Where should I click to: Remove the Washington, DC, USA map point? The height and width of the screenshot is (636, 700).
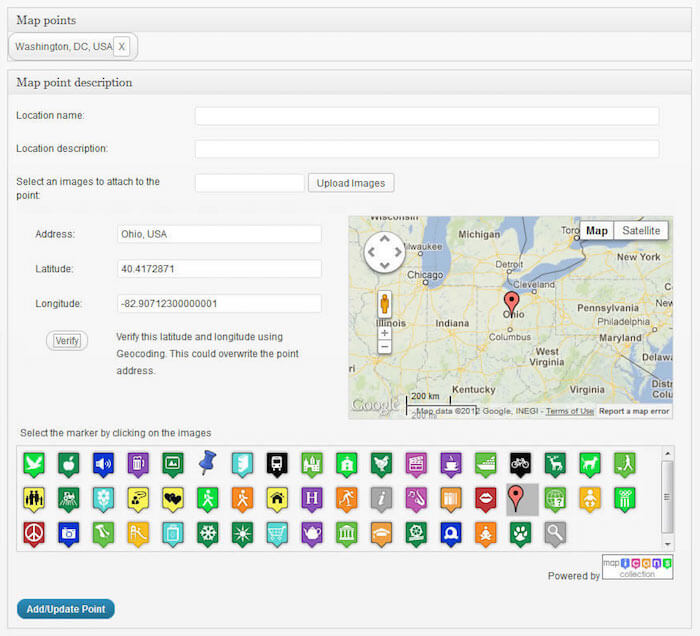[121, 46]
